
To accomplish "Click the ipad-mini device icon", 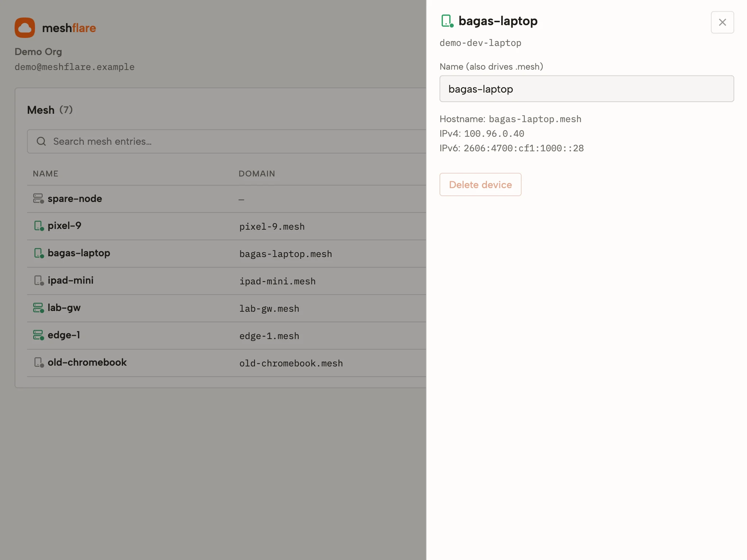I will 39,280.
